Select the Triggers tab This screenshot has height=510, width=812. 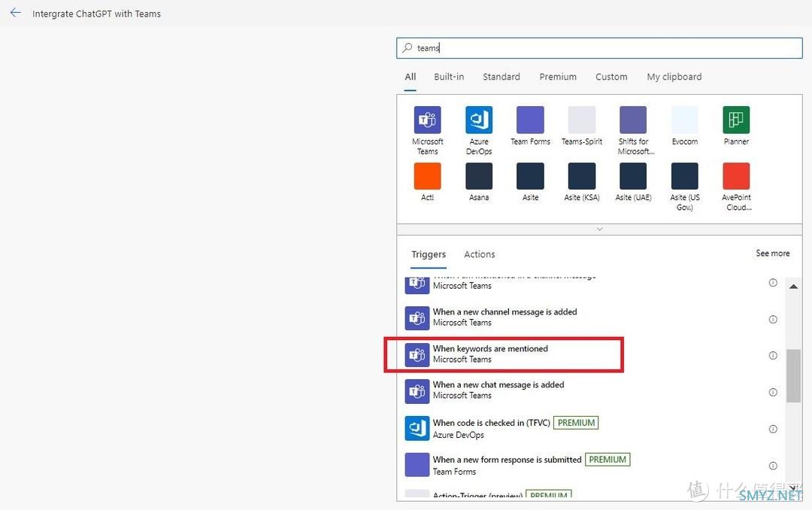click(429, 254)
